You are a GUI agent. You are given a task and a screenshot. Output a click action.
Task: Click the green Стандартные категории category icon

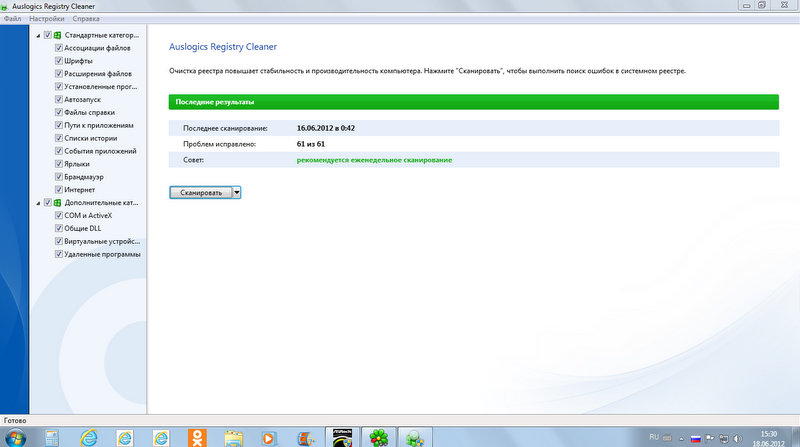coord(58,35)
